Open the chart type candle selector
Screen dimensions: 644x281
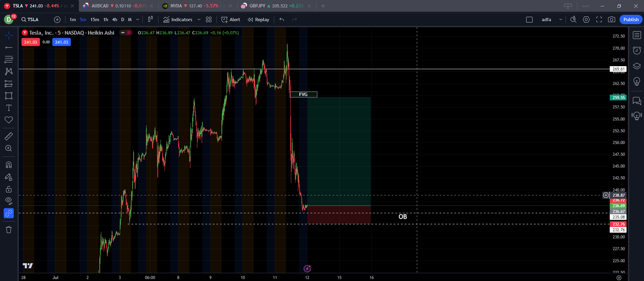point(151,19)
